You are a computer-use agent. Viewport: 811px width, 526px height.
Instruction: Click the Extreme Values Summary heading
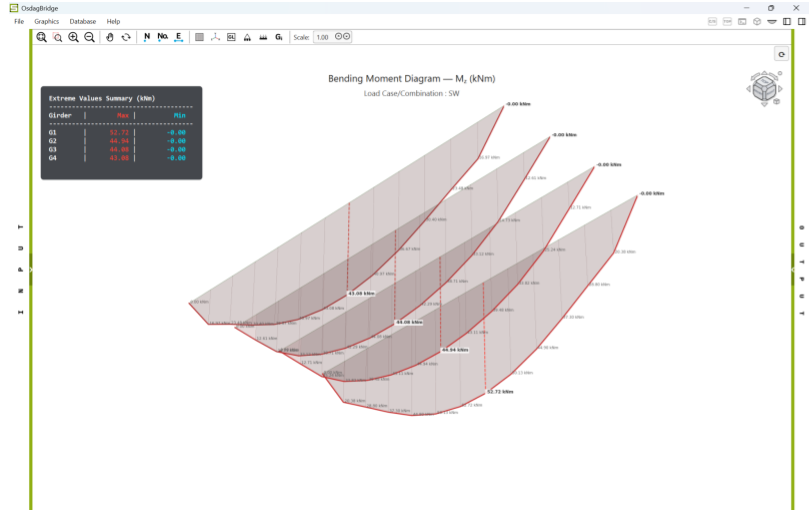(x=102, y=98)
